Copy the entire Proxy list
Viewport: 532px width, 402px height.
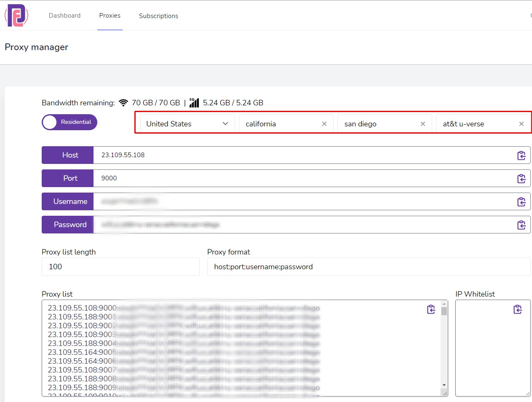coord(431,309)
